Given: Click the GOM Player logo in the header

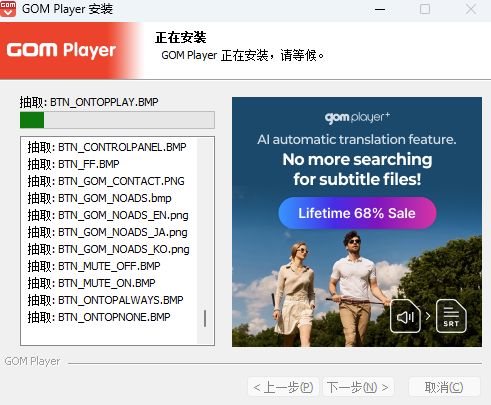Looking at the screenshot, I should click(x=61, y=50).
